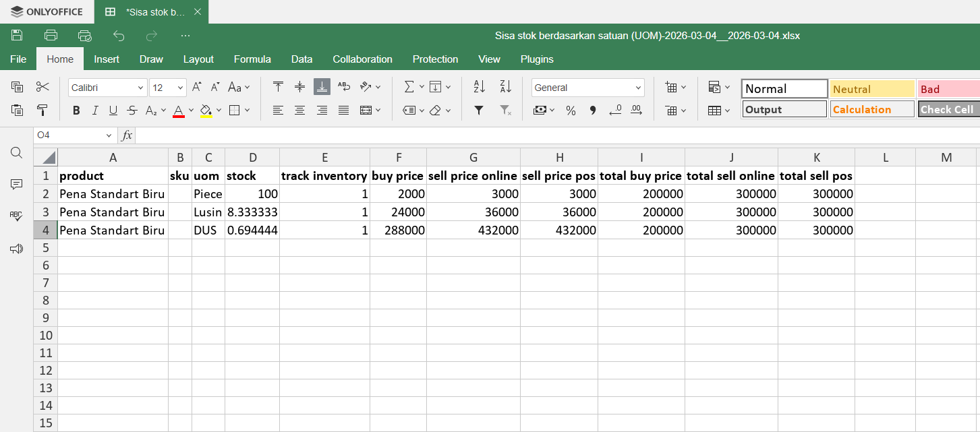Expand Merge and Center options

(x=378, y=110)
